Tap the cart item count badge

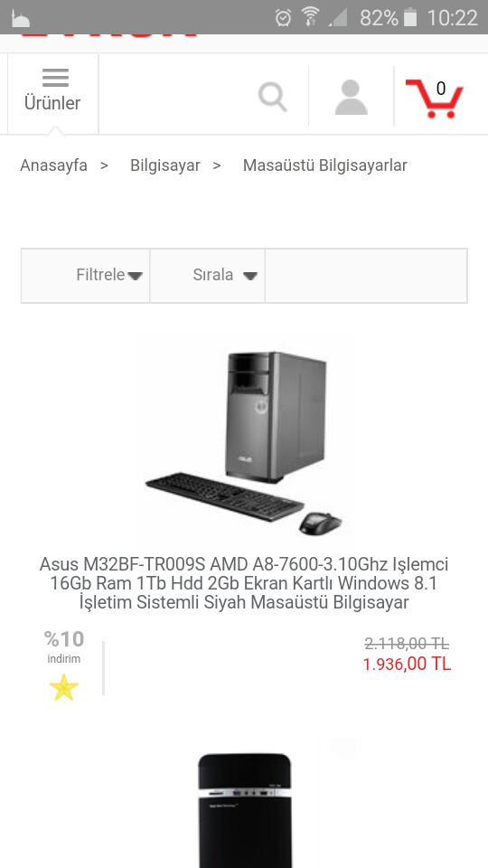(x=441, y=88)
